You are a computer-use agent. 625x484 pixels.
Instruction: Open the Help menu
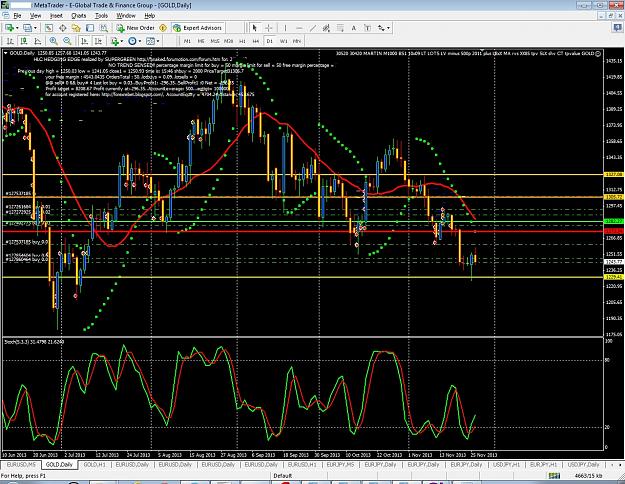[149, 16]
